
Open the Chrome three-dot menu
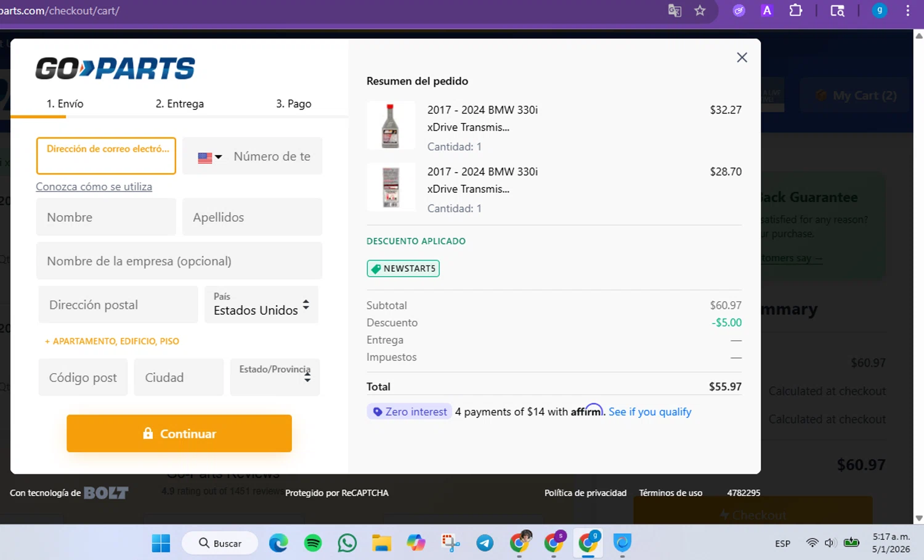[907, 10]
